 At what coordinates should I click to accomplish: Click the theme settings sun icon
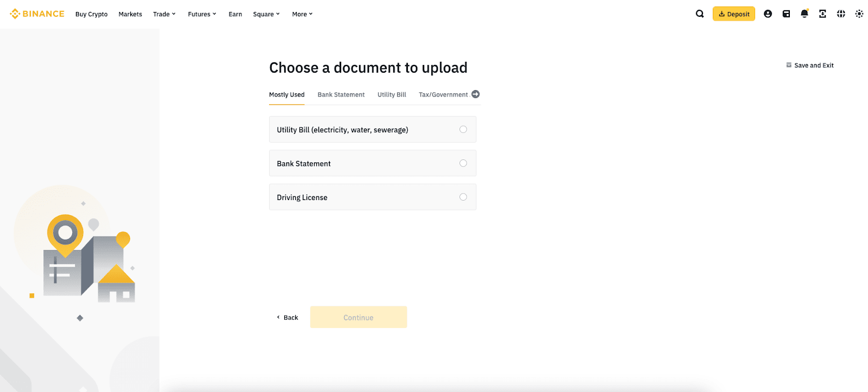(x=859, y=14)
